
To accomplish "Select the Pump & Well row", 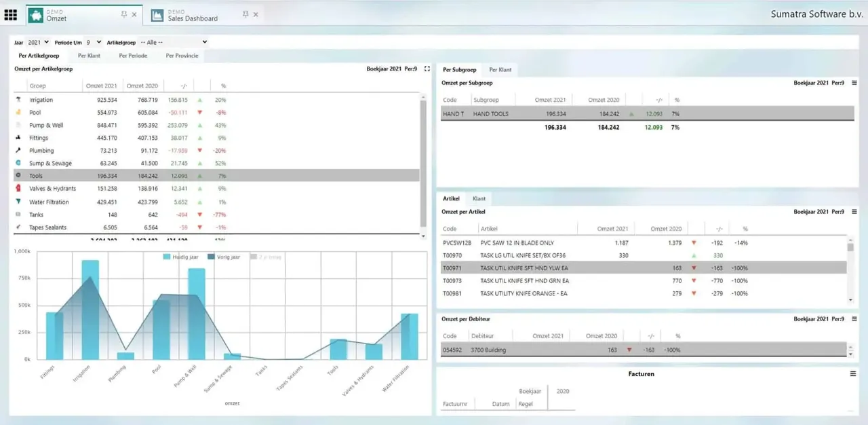I will point(217,125).
